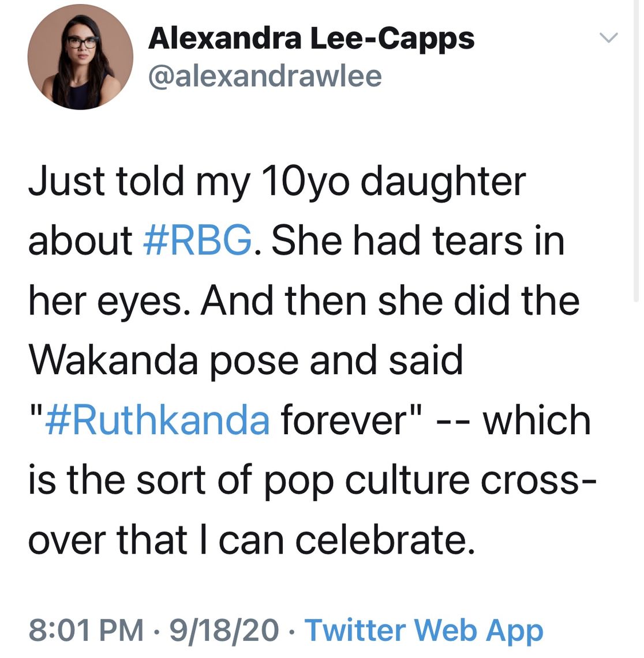This screenshot has height=658, width=644.
Task: Click the phrase "And then she did the"
Action: coord(390,301)
